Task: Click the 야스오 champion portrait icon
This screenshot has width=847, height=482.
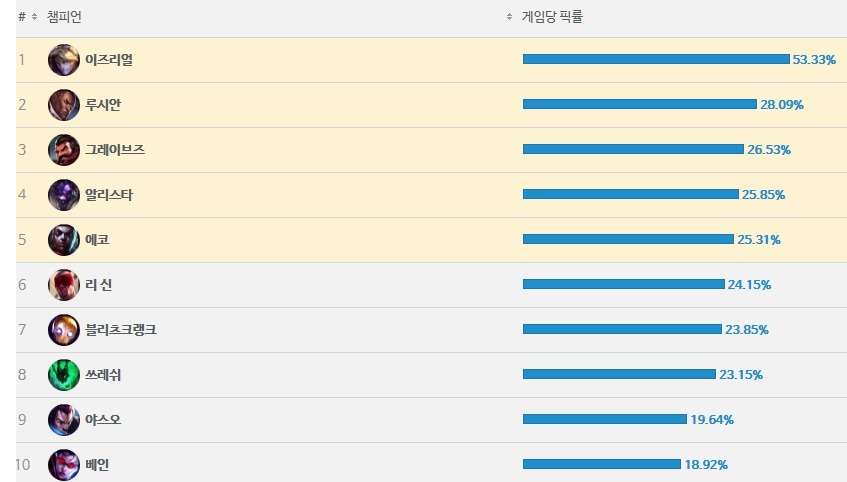Action: pyautogui.click(x=64, y=420)
